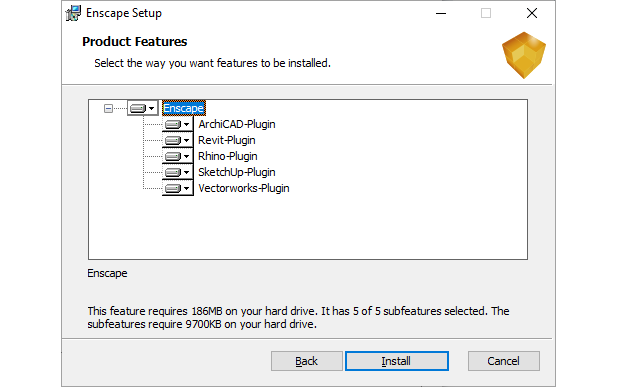This screenshot has height=387, width=623.
Task: Select the Rhino-Plugin feature label
Action: pos(228,156)
